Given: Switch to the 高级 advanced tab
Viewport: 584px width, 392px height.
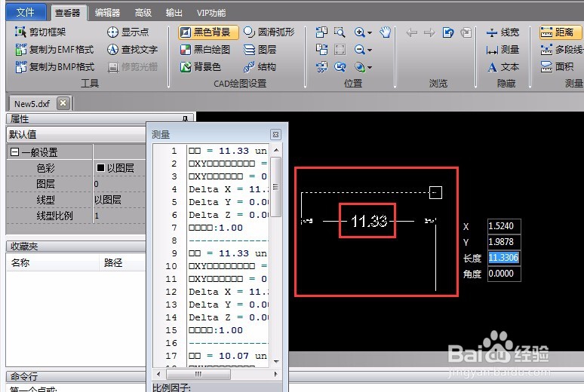Looking at the screenshot, I should (143, 13).
